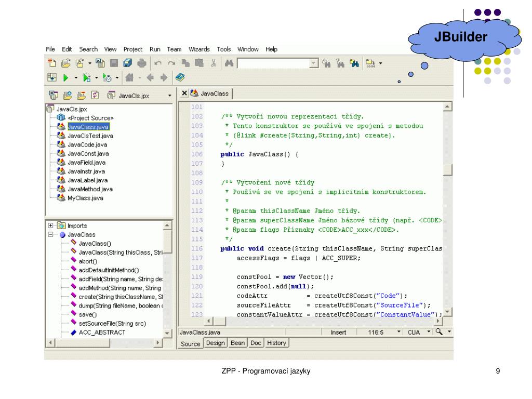Click the search text input field

click(x=273, y=63)
